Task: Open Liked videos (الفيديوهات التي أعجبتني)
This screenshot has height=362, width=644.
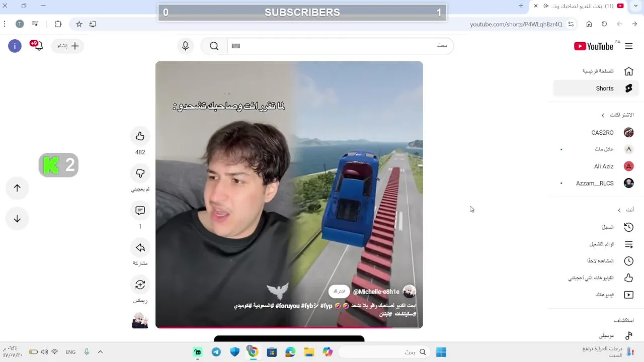Action: (x=596, y=278)
